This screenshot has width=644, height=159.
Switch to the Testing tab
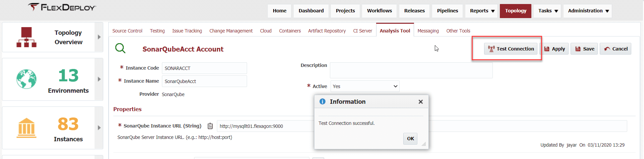point(157,31)
